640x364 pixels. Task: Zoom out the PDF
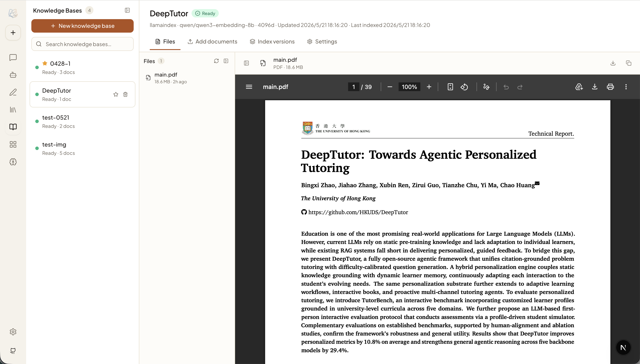click(x=390, y=87)
